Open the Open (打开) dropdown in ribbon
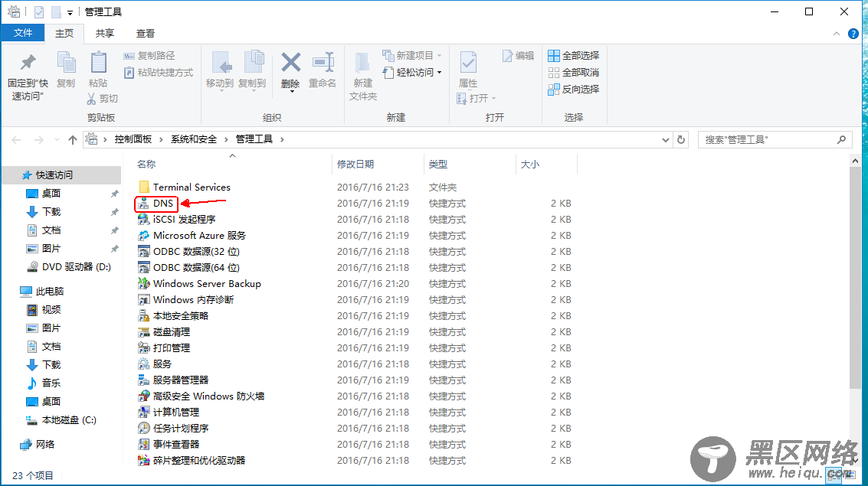The width and height of the screenshot is (868, 486). coord(476,99)
